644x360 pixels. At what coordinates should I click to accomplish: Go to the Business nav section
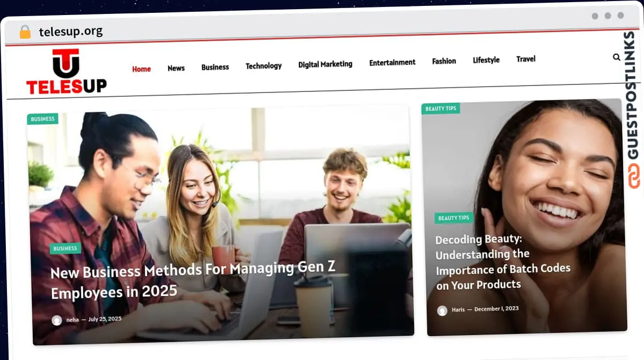(x=215, y=67)
